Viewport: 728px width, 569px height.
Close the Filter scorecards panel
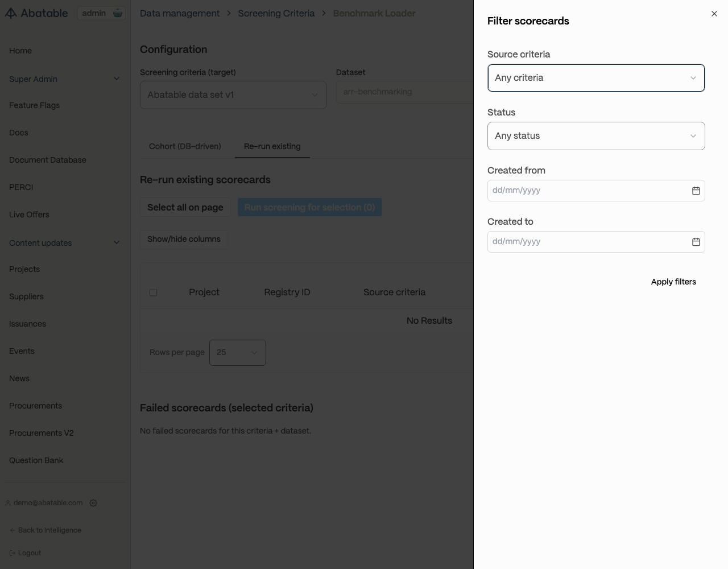pyautogui.click(x=714, y=14)
